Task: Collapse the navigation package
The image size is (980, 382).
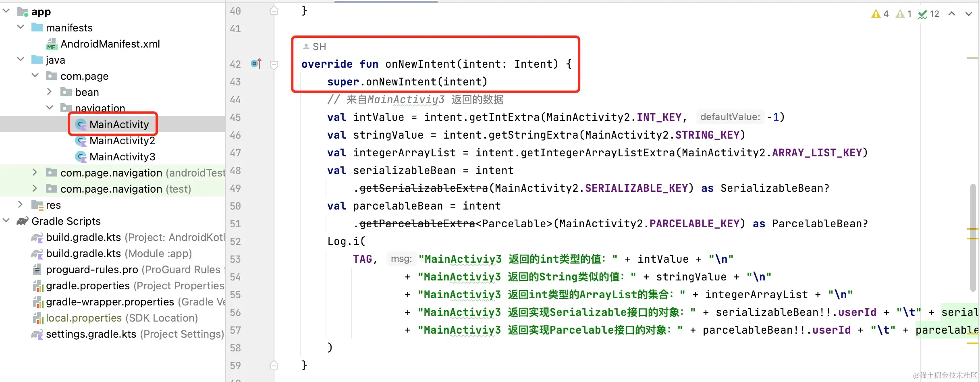Action: (50, 108)
